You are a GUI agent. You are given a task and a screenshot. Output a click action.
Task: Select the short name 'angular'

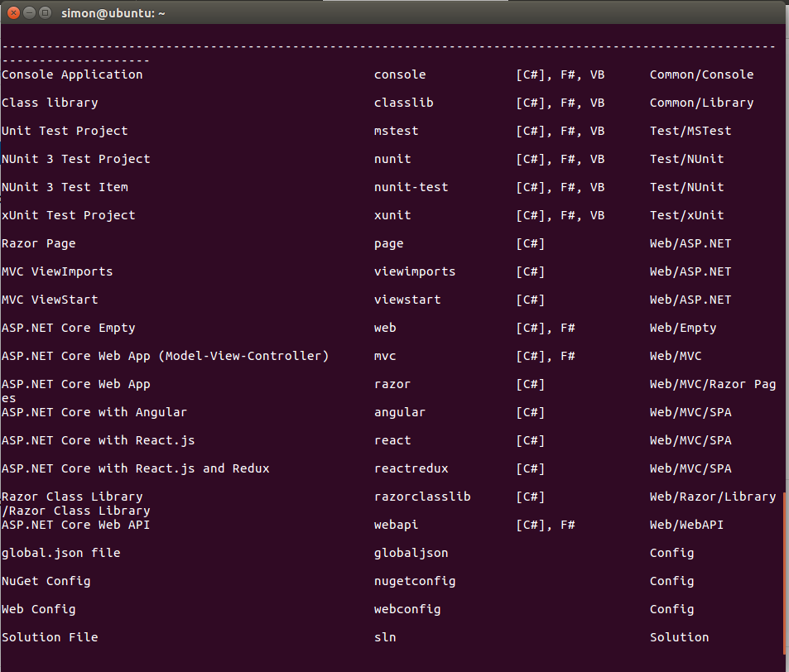[x=400, y=413]
